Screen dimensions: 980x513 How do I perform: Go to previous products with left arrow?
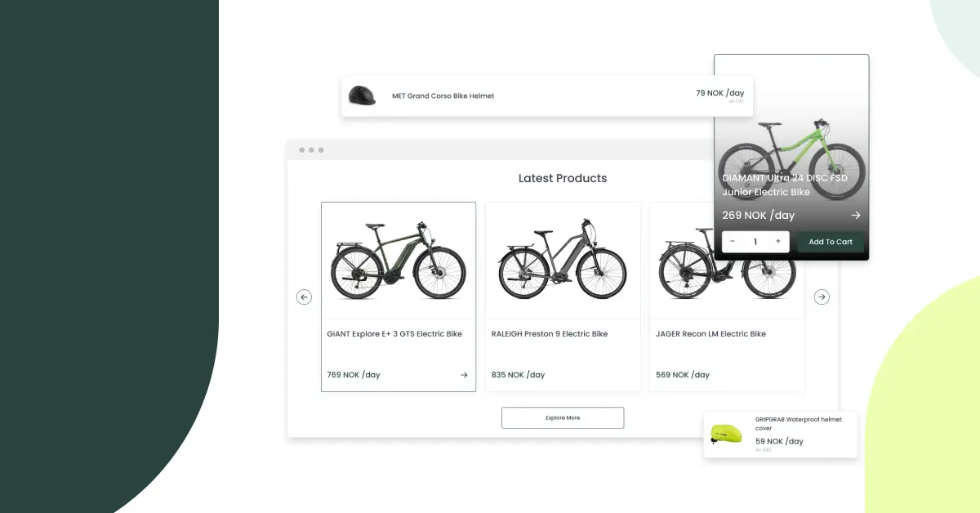[x=304, y=297]
